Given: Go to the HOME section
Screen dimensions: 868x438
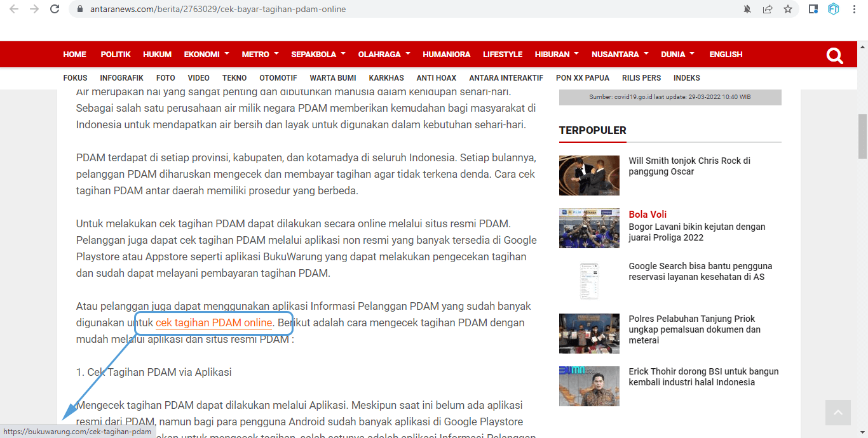Looking at the screenshot, I should [75, 55].
